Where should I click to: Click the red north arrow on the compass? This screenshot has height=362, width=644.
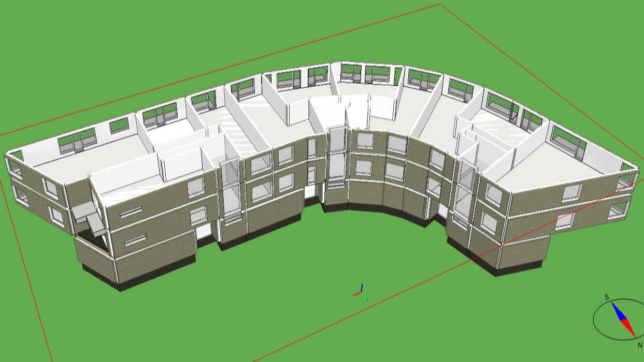pyautogui.click(x=628, y=327)
